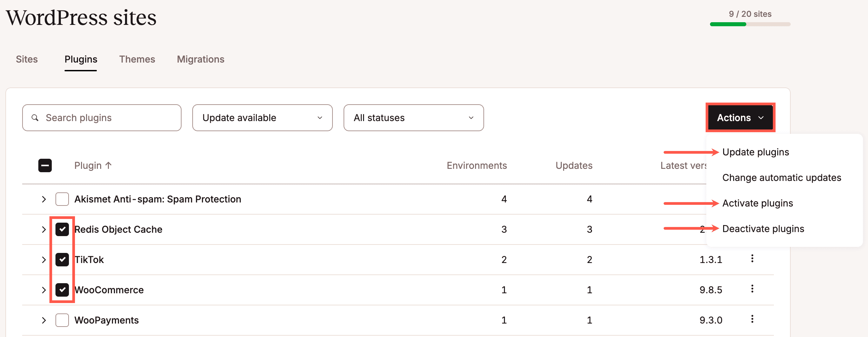
Task: Click the magnifier icon in the plugin search field
Action: tap(35, 118)
